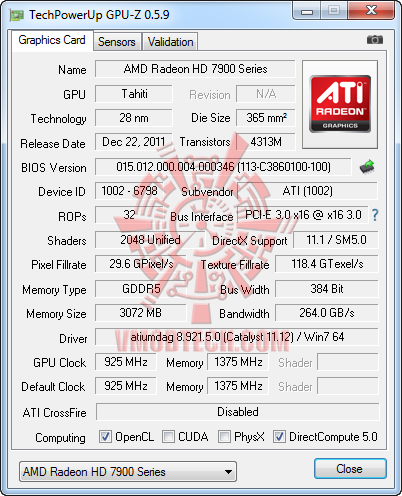Toggle the OpenCL checkbox

pos(105,436)
